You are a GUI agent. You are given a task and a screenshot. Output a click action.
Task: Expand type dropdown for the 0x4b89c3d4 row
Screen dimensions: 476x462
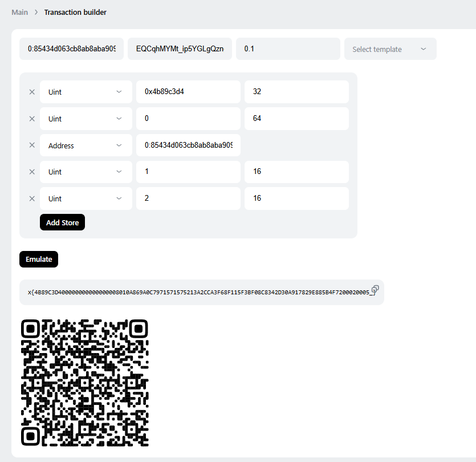click(86, 92)
